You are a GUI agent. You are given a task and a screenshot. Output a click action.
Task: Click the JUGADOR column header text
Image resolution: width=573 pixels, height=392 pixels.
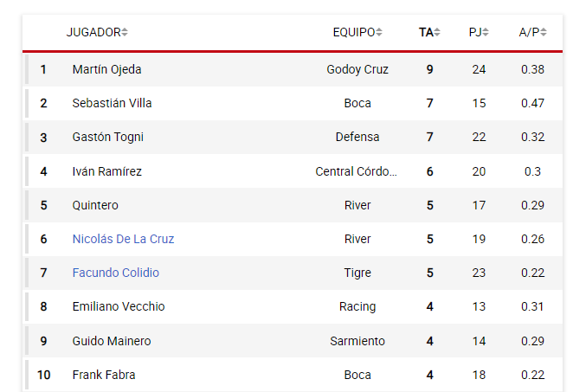pos(93,32)
